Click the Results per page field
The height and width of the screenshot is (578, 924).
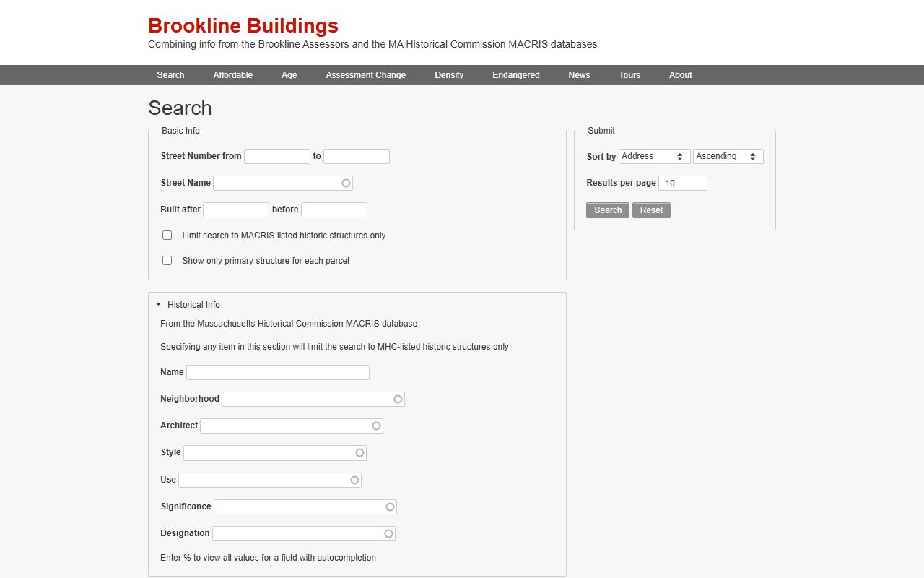683,183
